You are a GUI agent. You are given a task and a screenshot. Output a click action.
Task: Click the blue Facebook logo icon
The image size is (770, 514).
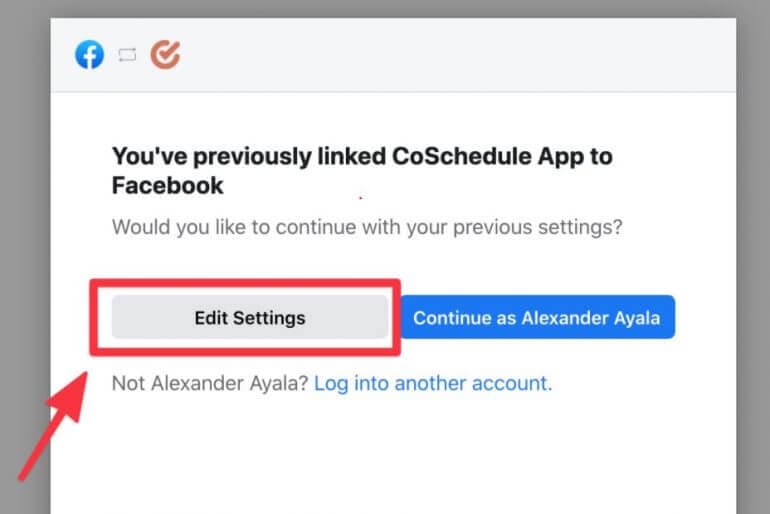pyautogui.click(x=89, y=54)
